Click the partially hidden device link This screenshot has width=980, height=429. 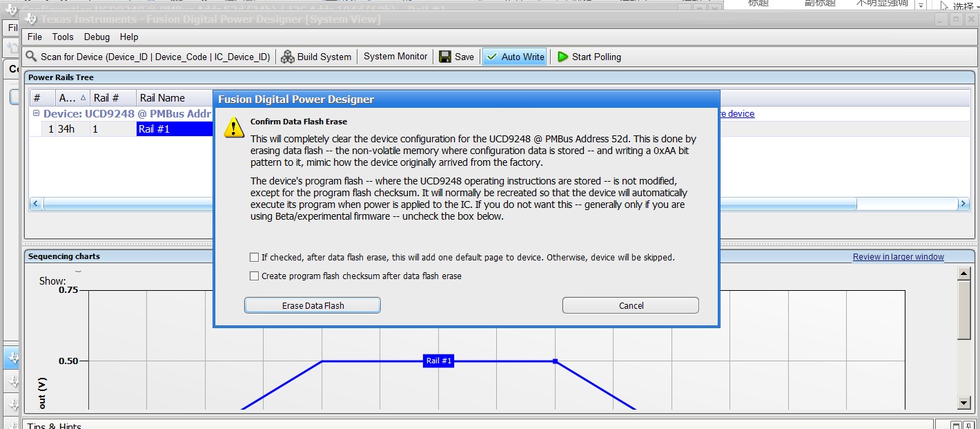click(x=737, y=113)
